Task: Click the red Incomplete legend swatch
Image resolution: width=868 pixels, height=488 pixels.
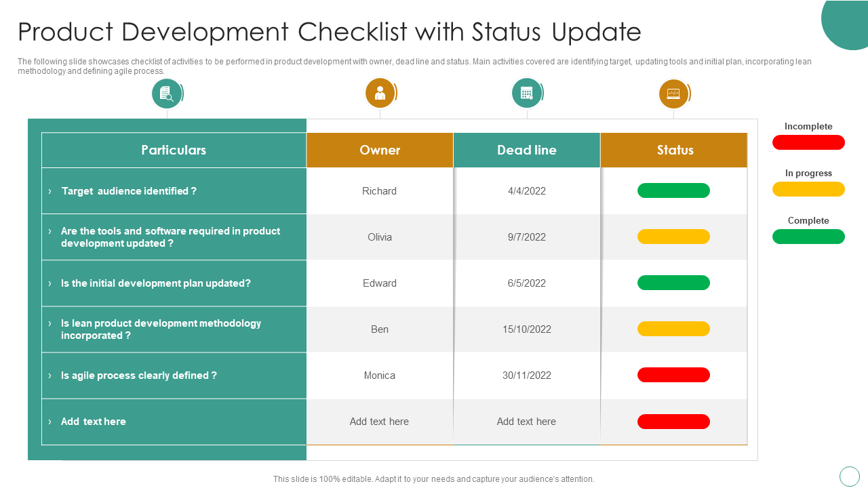Action: (x=808, y=142)
